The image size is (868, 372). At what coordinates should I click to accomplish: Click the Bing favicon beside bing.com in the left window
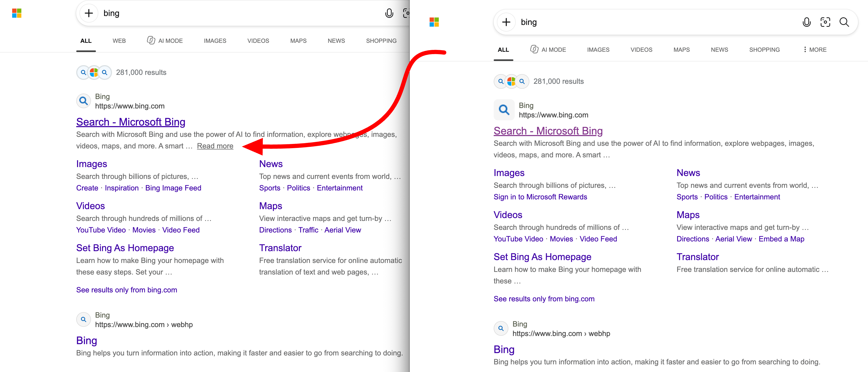click(x=84, y=101)
